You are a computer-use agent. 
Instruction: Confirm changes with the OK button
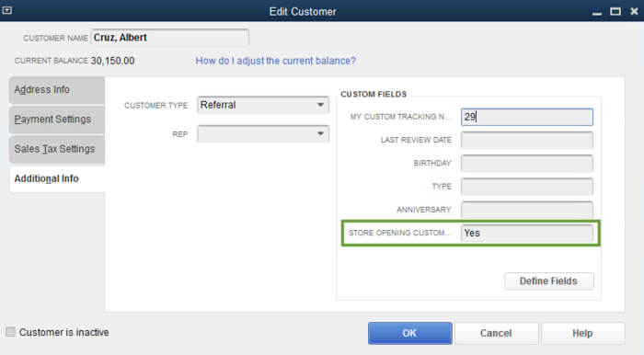[410, 333]
